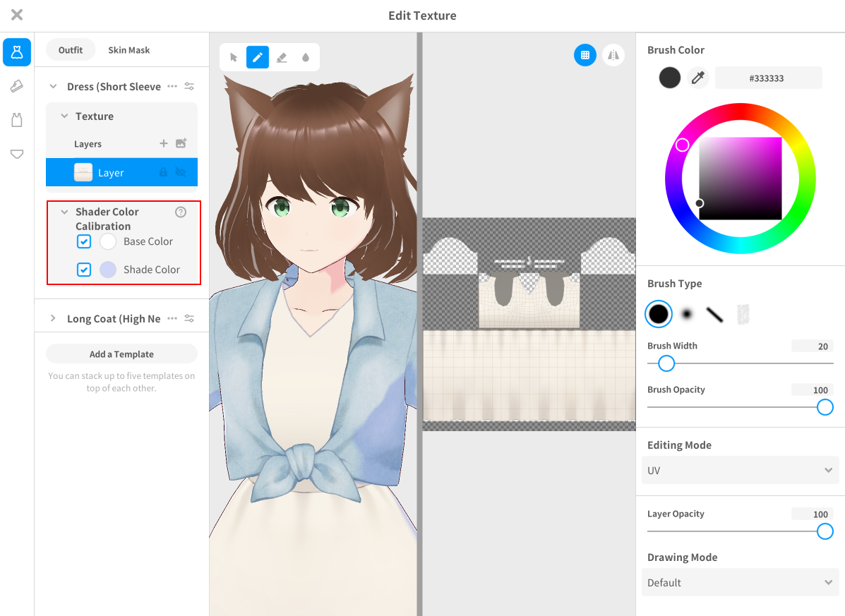Switch to the Skin Mask tab
The image size is (845, 616).
click(128, 50)
